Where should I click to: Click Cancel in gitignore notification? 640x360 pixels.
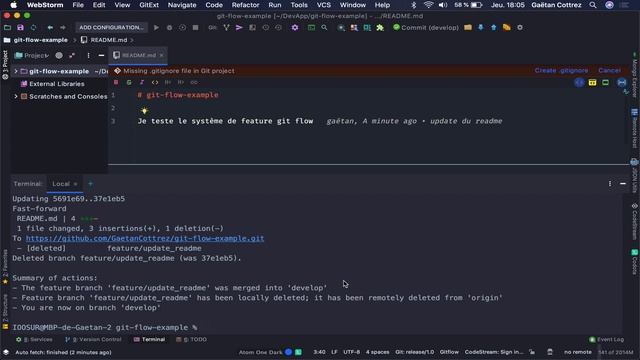[x=609, y=71]
